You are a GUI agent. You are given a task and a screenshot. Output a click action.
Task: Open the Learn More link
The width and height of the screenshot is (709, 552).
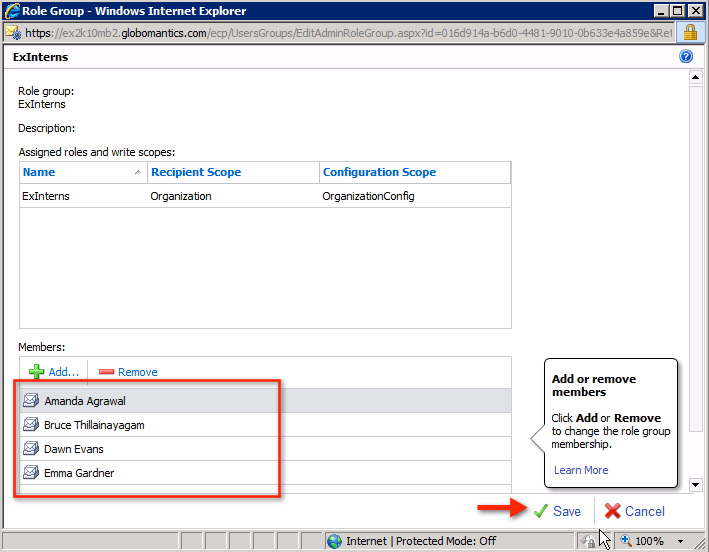click(x=581, y=470)
